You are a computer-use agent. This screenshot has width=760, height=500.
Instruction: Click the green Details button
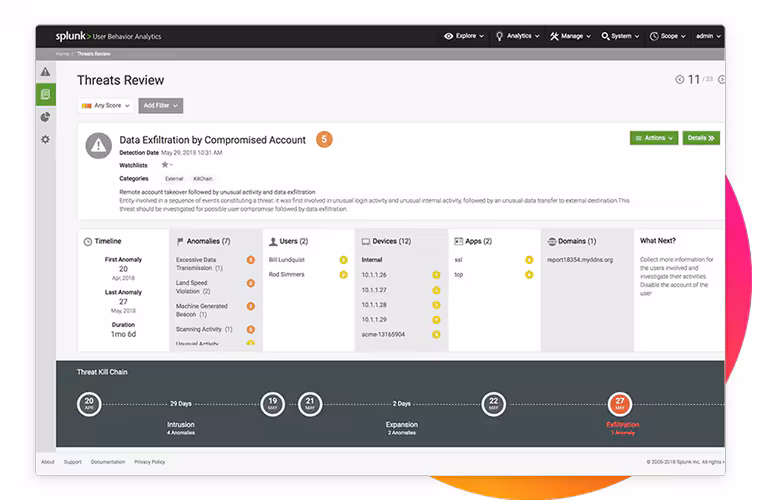pyautogui.click(x=701, y=138)
